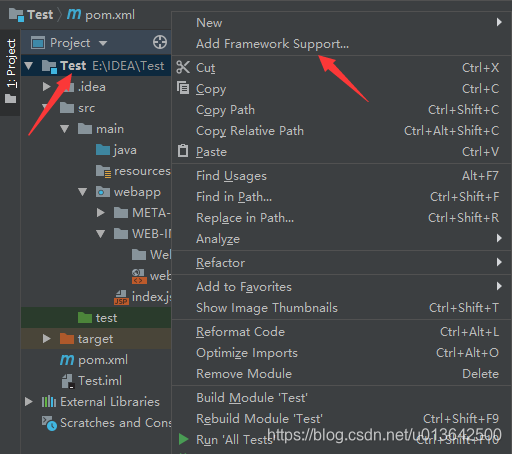Expand the .idea folder arrow
The height and width of the screenshot is (454, 512).
click(x=47, y=87)
